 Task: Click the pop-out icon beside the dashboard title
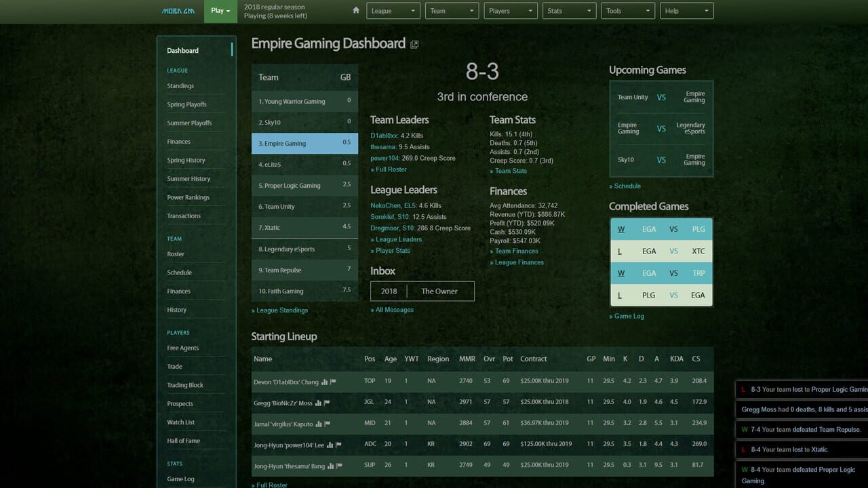(414, 45)
